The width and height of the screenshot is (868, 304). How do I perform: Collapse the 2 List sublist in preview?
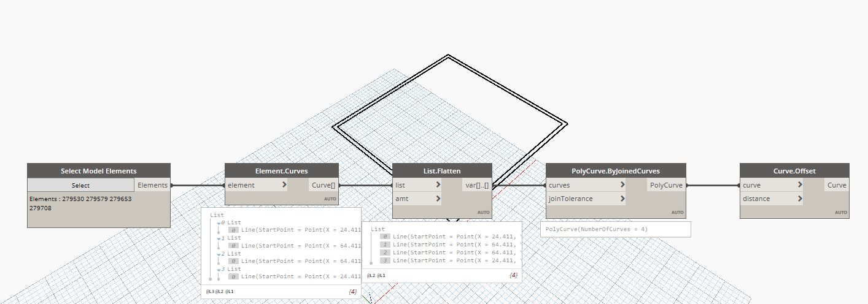coord(219,254)
